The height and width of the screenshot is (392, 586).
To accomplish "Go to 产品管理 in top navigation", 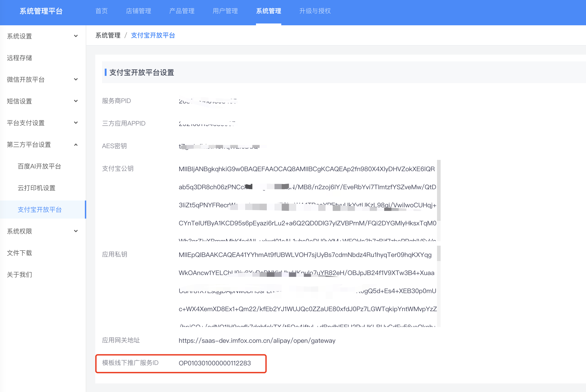I will [x=182, y=11].
